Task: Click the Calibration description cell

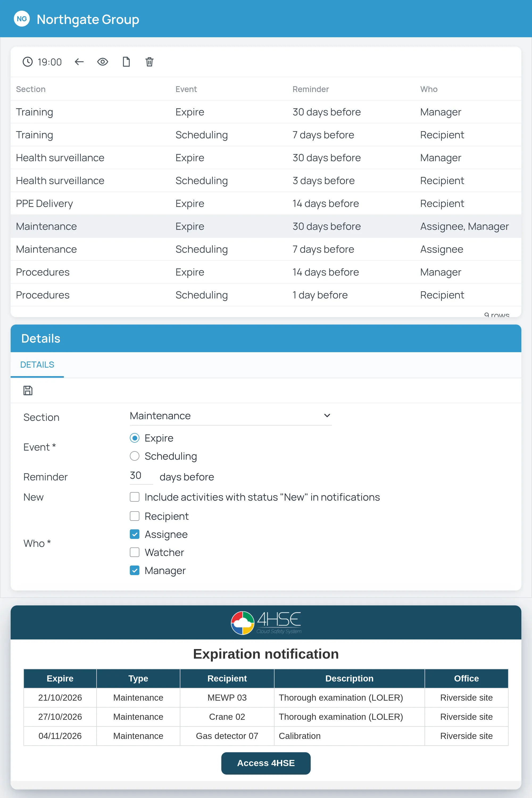Action: pos(350,736)
